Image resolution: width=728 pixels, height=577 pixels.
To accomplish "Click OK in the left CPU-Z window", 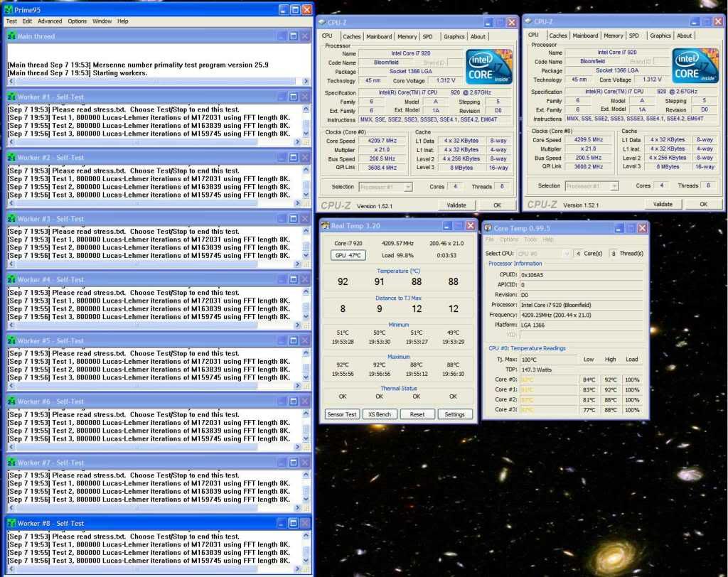I will [x=497, y=205].
